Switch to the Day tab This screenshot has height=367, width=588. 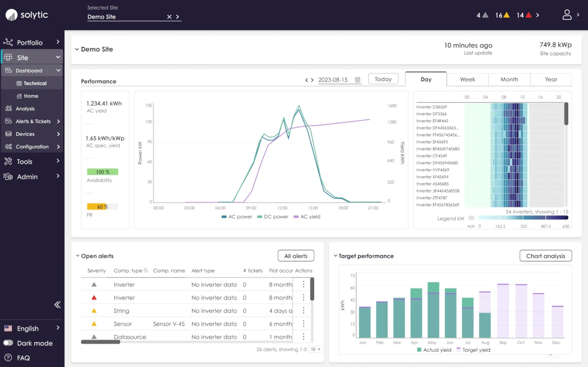[x=426, y=79]
